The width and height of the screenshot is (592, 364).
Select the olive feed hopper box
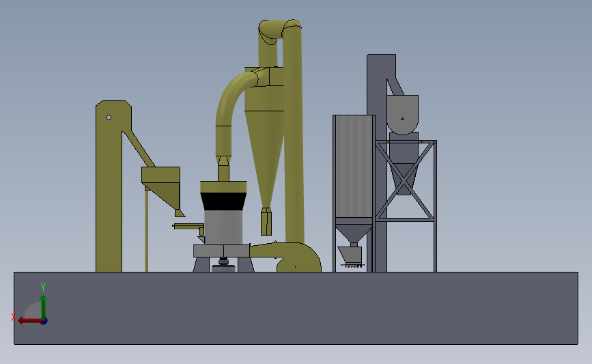[161, 176]
